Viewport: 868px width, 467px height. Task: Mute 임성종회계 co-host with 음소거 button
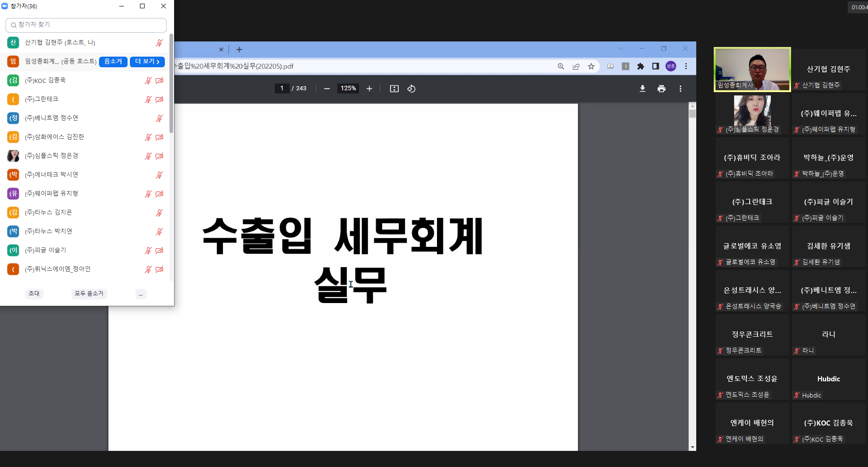(x=113, y=61)
